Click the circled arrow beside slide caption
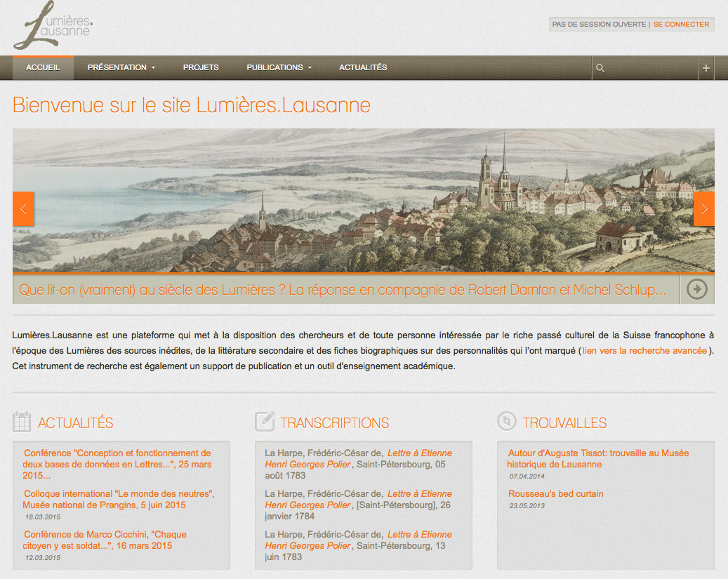 coord(697,289)
